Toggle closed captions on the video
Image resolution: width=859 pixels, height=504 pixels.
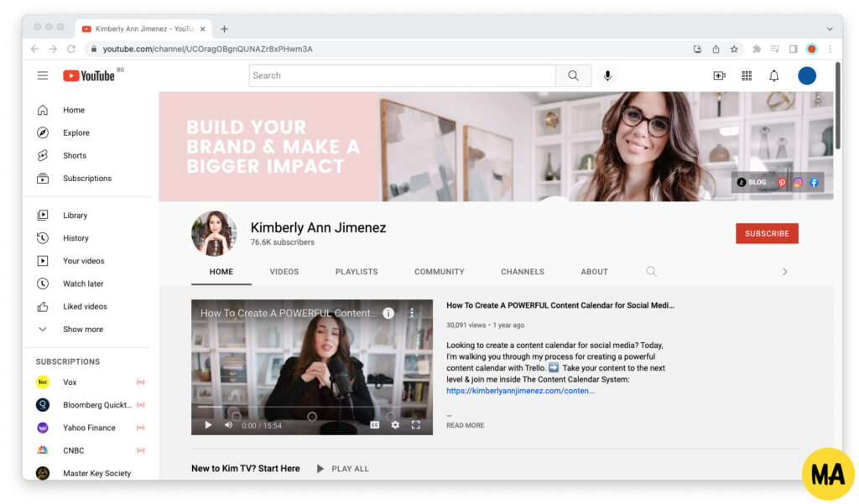point(375,425)
